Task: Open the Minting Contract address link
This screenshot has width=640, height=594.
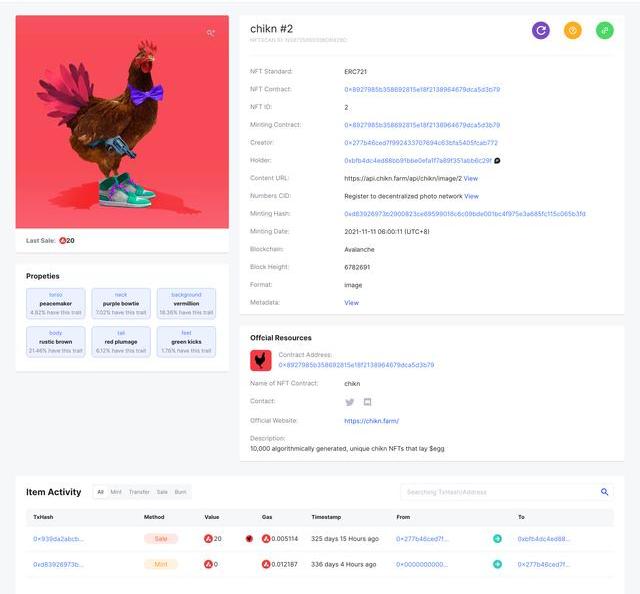Action: 422,125
